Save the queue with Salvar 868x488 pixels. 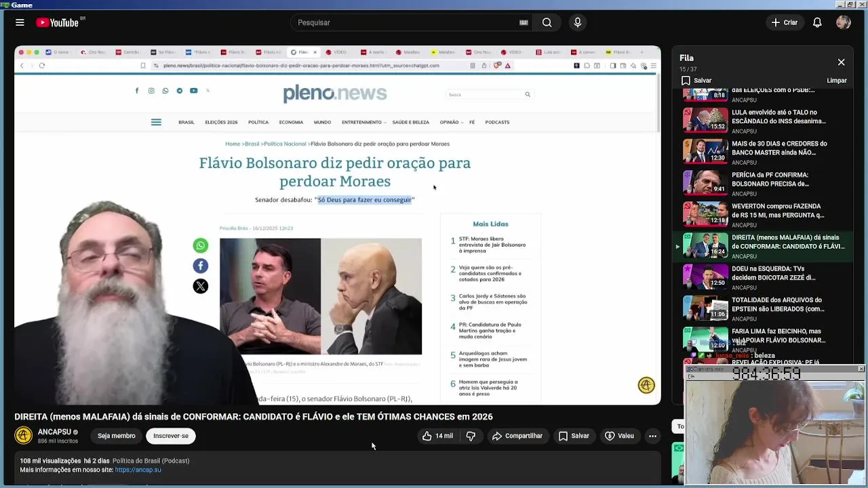(696, 80)
